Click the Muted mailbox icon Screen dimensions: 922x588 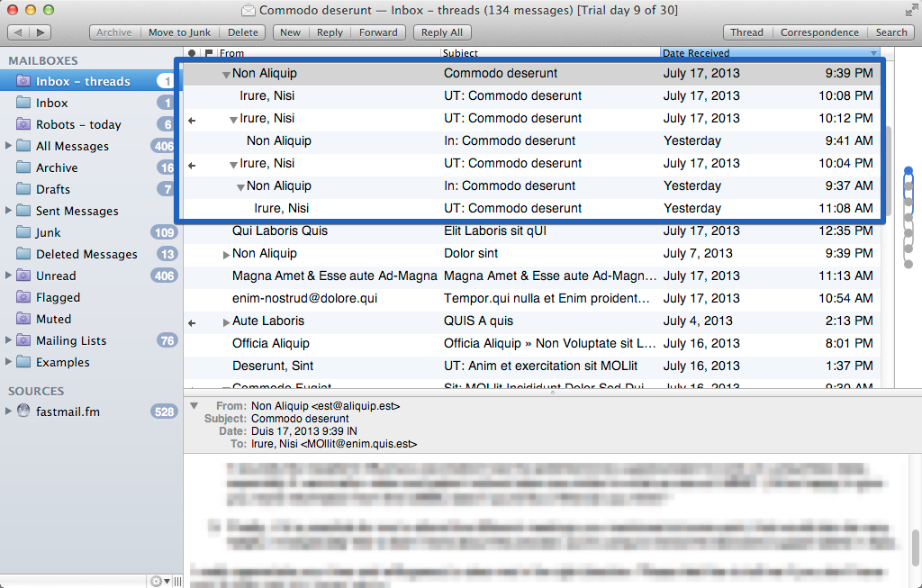click(23, 319)
